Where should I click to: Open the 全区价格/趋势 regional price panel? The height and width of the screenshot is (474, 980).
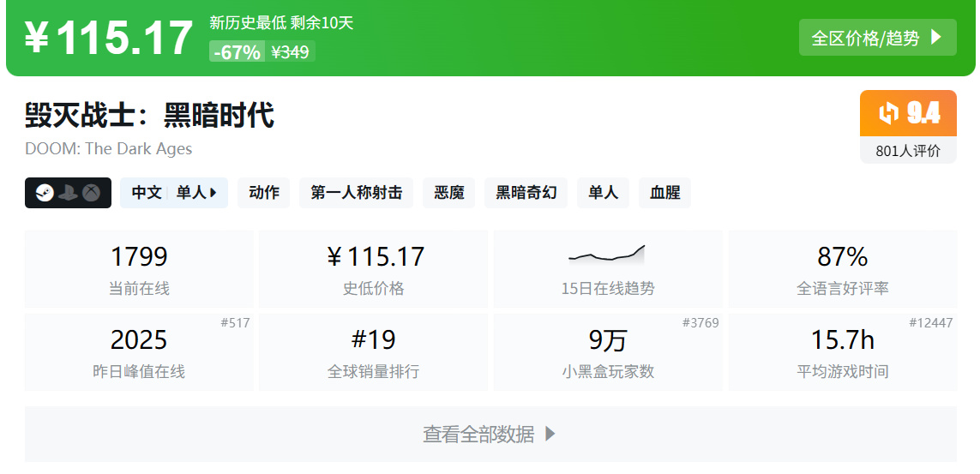click(877, 38)
